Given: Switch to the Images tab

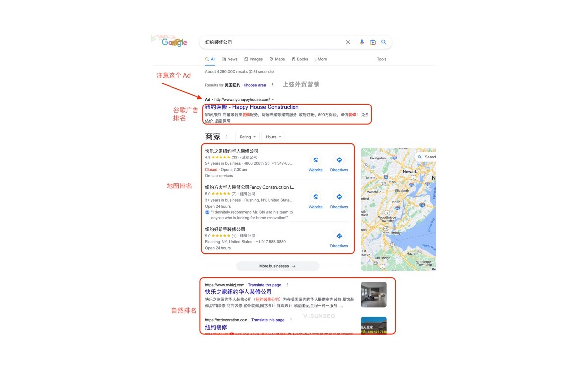Looking at the screenshot, I should click(253, 59).
